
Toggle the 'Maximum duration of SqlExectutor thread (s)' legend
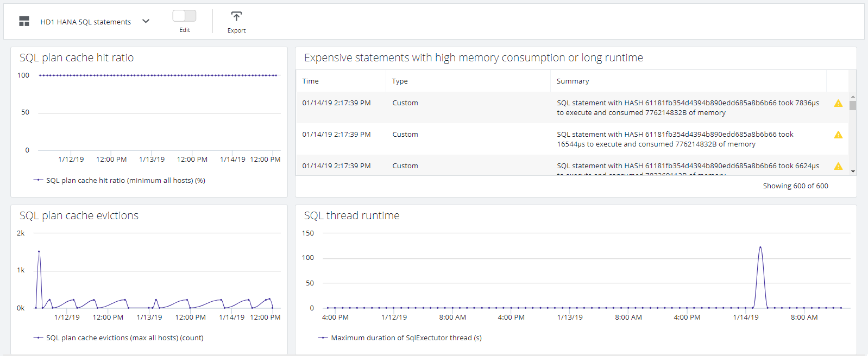point(400,338)
